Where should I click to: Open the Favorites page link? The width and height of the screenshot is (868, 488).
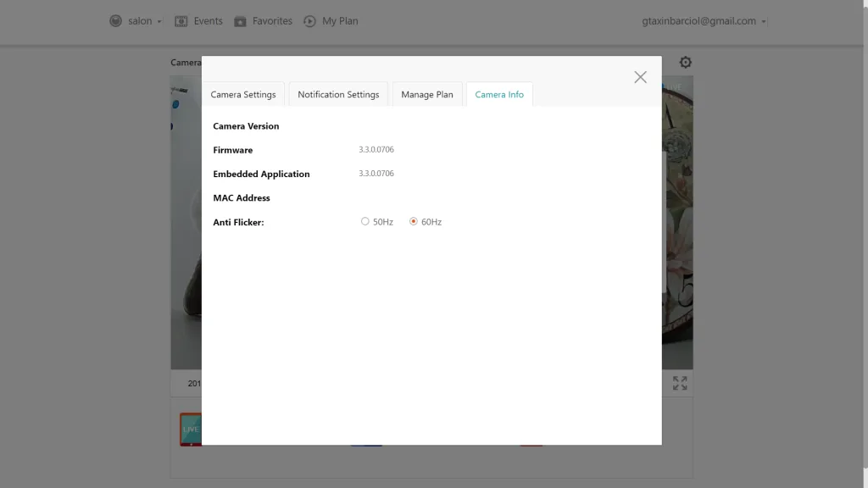(x=272, y=21)
